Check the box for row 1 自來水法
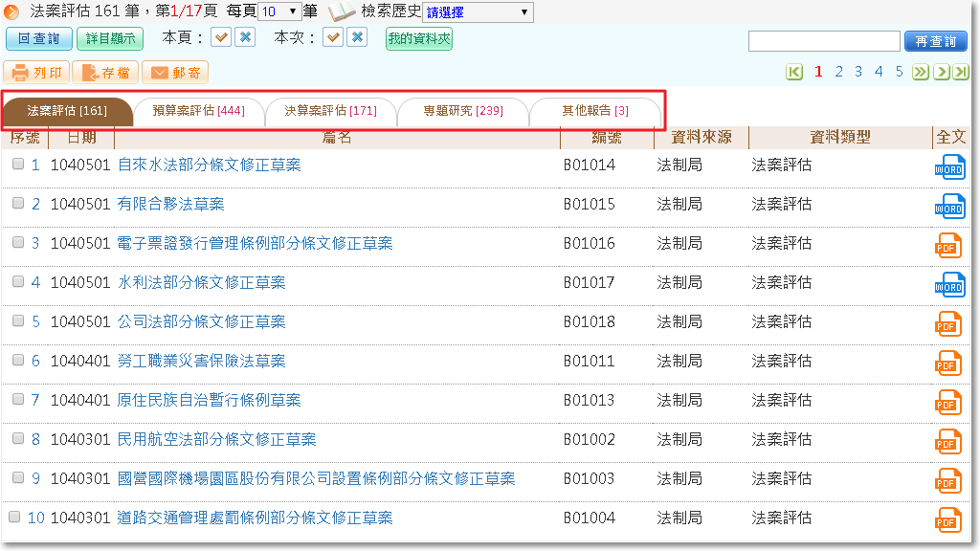Image resolution: width=980 pixels, height=551 pixels. coord(18,165)
